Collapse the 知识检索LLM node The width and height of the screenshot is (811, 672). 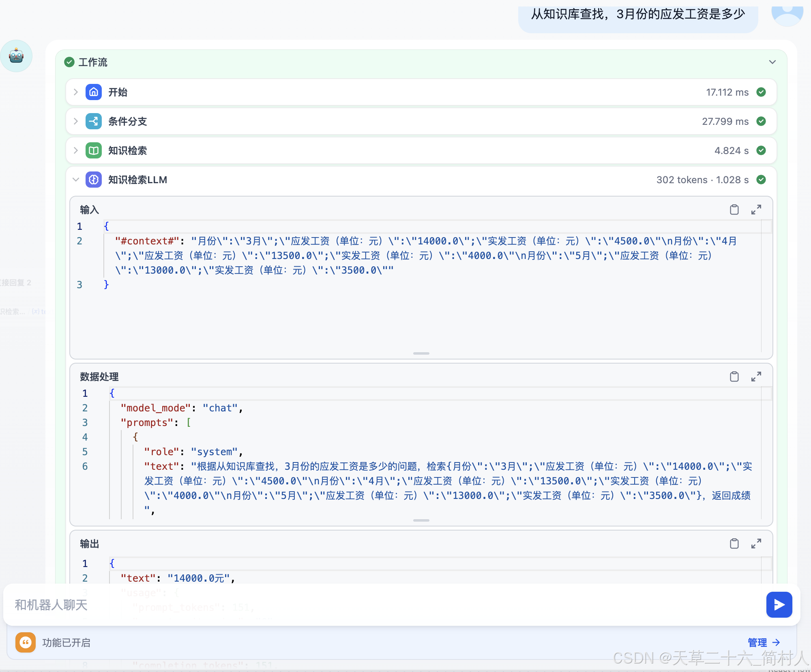[x=76, y=180]
